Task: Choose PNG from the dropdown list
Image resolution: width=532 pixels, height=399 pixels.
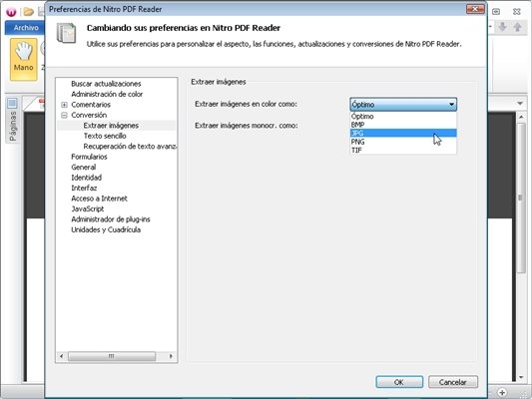Action: 403,142
